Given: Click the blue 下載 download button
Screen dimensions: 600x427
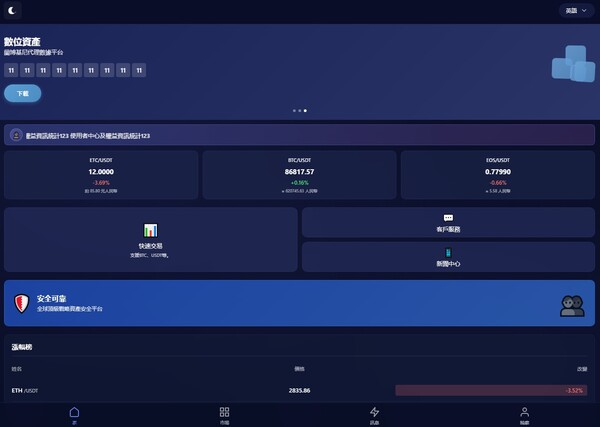Looking at the screenshot, I should pyautogui.click(x=22, y=93).
